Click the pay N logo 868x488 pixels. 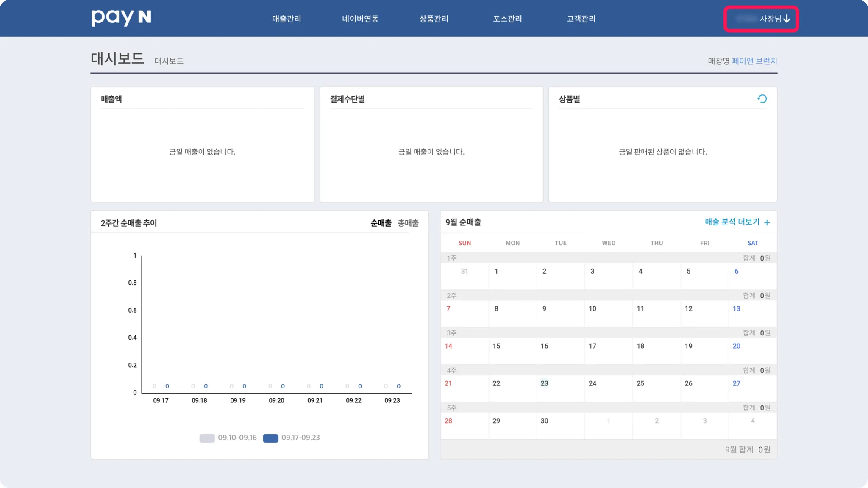click(x=121, y=18)
